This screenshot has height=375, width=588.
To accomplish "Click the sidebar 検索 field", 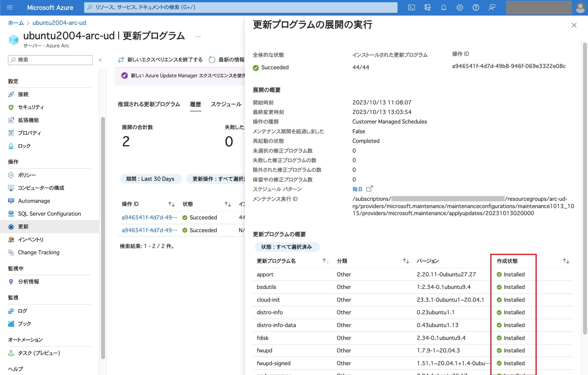I will click(x=50, y=60).
